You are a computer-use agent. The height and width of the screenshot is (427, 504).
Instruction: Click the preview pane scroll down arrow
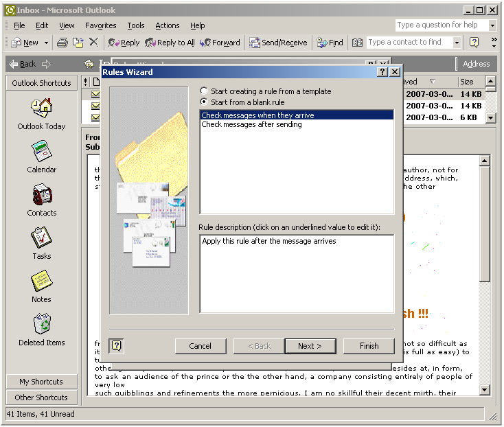[484, 390]
